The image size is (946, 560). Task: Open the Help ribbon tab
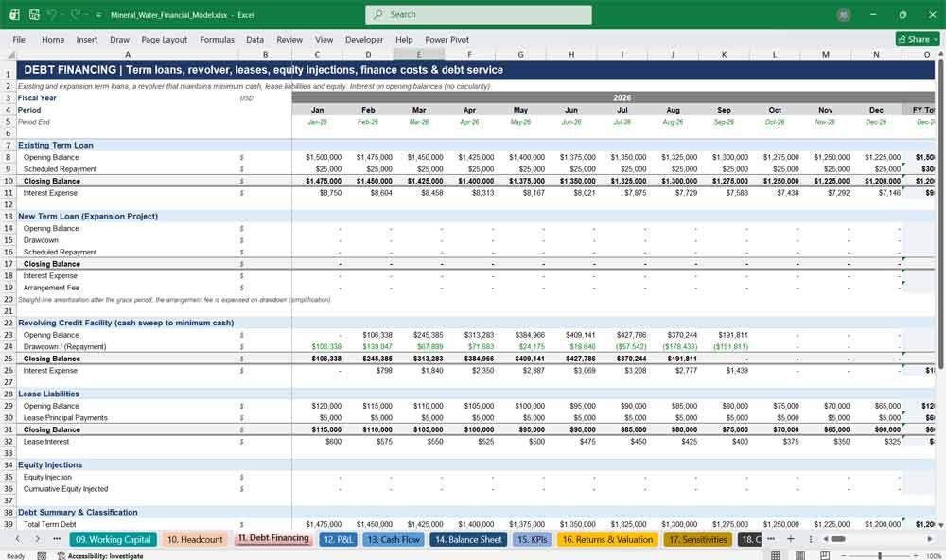404,39
